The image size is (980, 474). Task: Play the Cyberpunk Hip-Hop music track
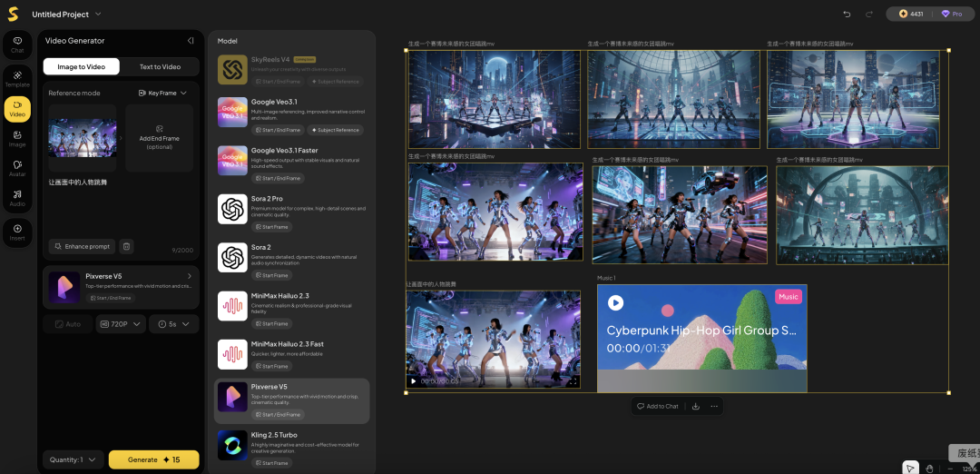coord(615,302)
